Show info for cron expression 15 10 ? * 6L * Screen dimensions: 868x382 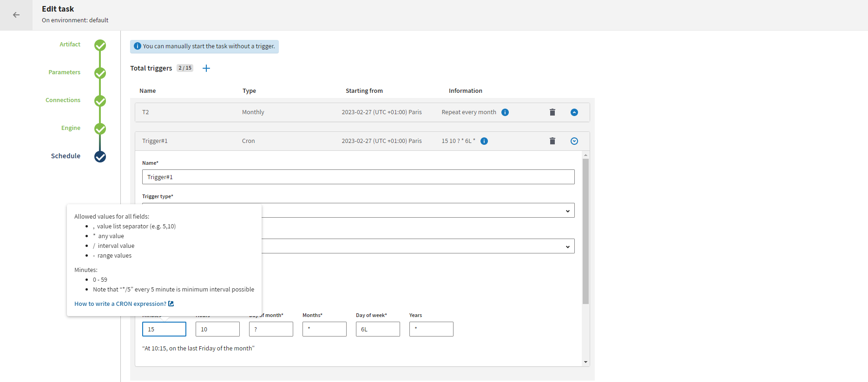click(484, 141)
